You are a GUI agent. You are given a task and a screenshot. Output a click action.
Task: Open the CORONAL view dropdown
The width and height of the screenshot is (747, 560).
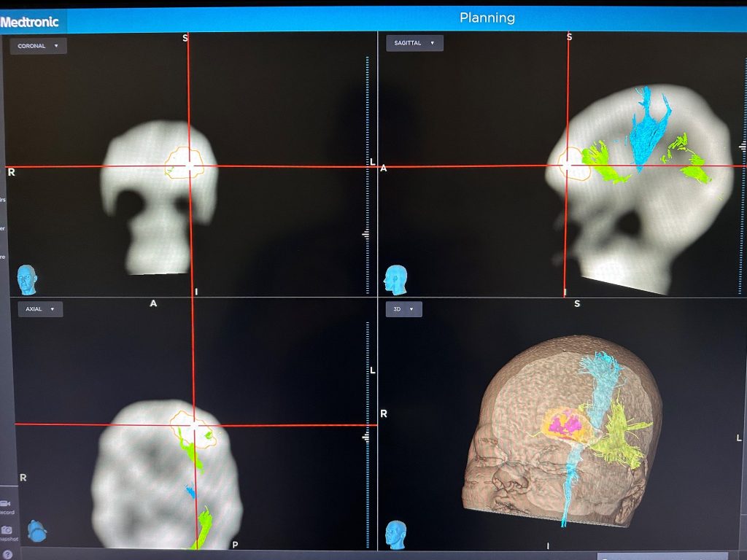coord(38,46)
